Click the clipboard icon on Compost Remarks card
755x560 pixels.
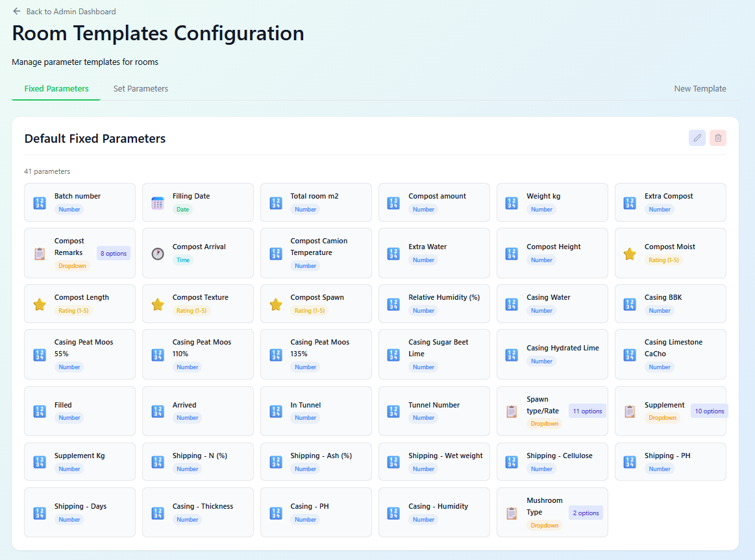click(x=40, y=254)
